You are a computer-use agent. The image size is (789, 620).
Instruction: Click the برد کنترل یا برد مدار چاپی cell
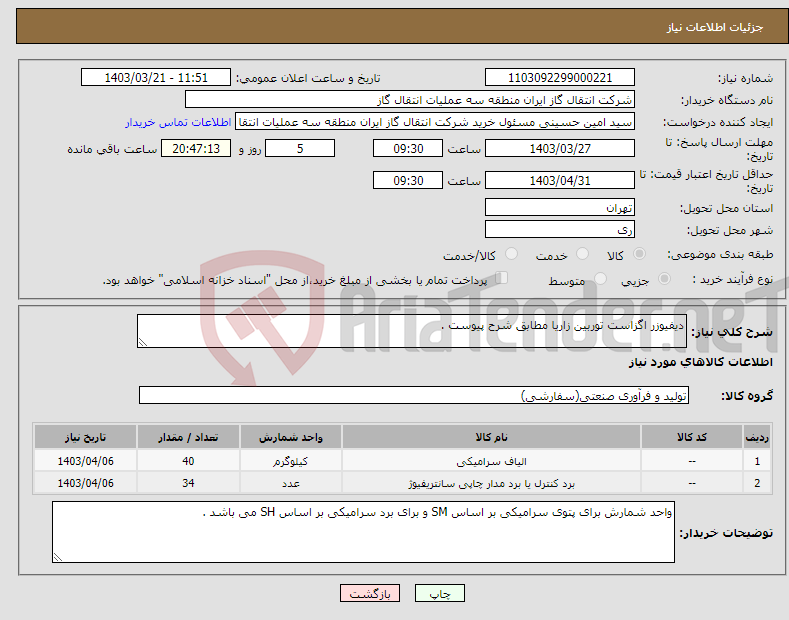(491, 483)
